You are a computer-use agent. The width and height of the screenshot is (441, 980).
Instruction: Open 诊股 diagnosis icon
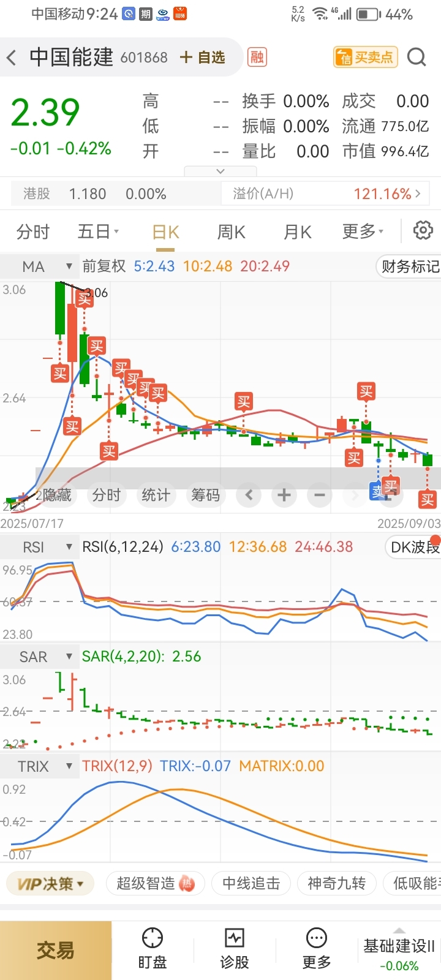[235, 948]
